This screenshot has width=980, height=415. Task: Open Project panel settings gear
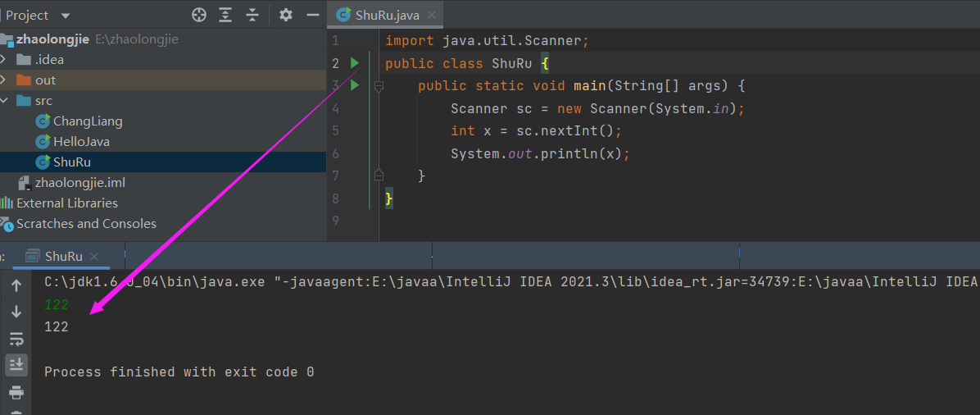tap(286, 15)
